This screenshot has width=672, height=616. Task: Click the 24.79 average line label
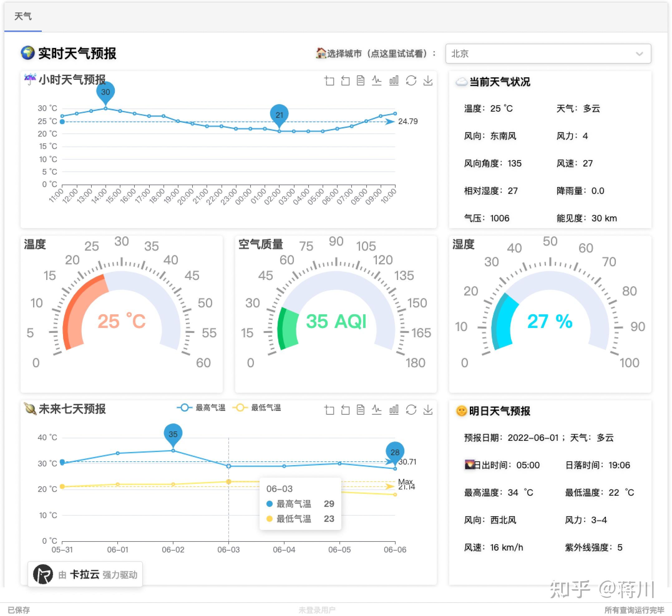(408, 121)
